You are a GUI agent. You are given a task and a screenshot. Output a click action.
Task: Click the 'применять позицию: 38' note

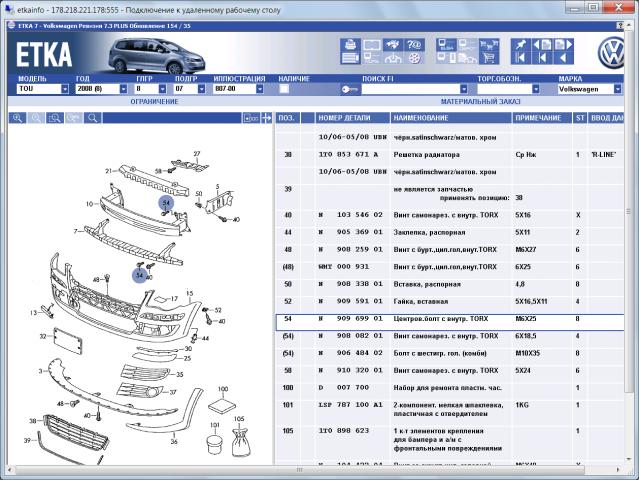coord(481,198)
